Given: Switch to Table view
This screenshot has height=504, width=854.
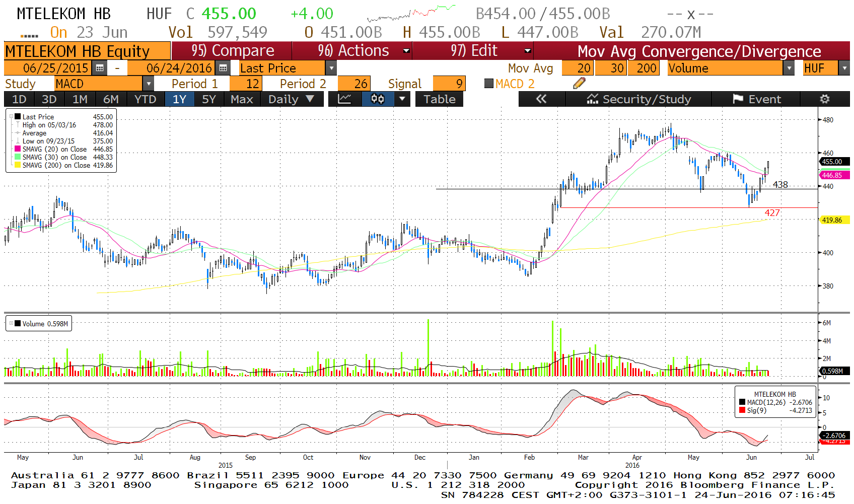Looking at the screenshot, I should [x=439, y=99].
